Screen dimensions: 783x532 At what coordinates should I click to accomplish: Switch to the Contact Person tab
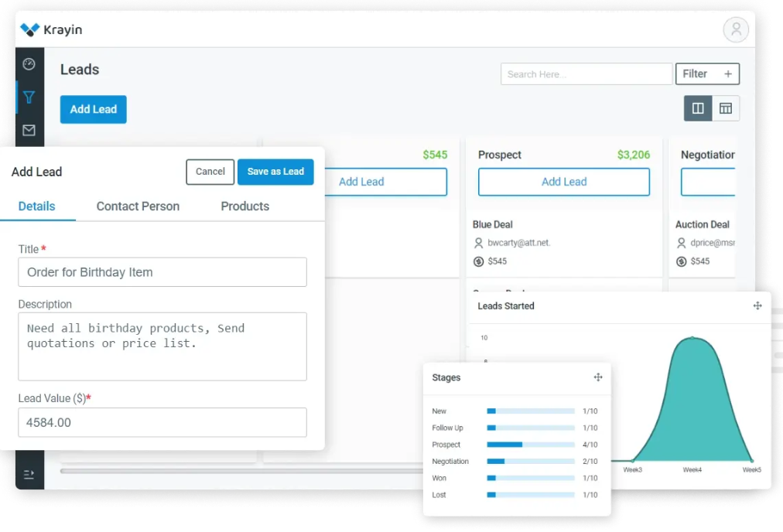pos(138,206)
